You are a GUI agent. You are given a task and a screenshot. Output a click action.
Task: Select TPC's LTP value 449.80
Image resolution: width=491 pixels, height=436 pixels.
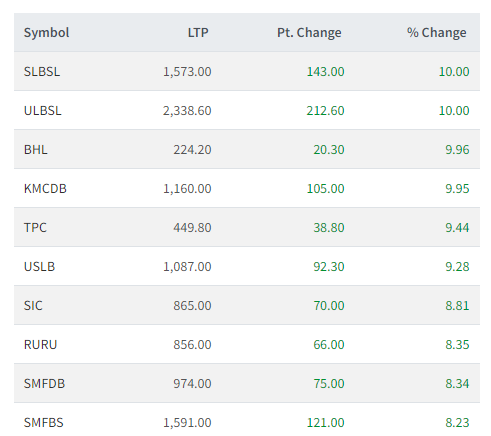(192, 228)
